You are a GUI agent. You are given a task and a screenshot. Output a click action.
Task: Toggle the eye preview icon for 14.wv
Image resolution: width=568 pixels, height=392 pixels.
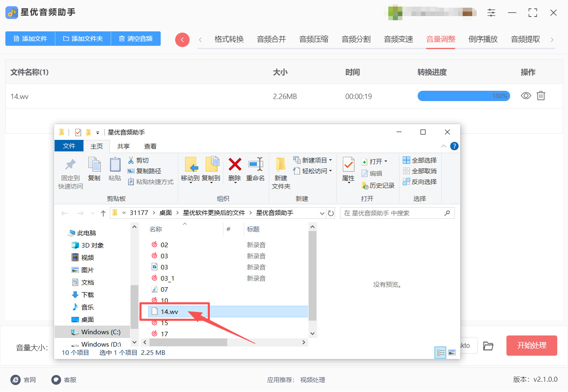pos(526,96)
